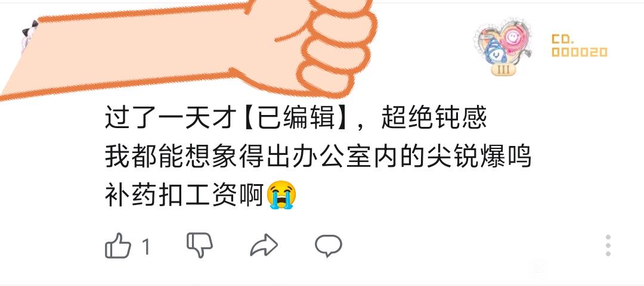Tap the crying face emoji
The height and width of the screenshot is (286, 644).
[x=281, y=194]
